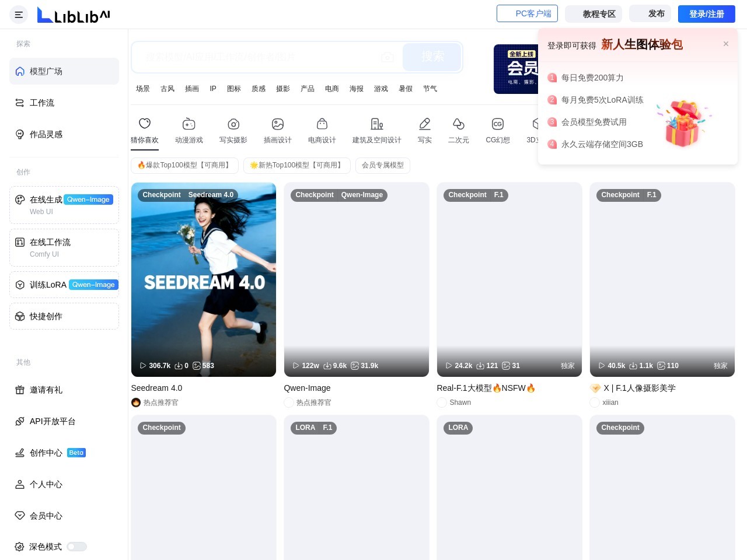The height and width of the screenshot is (560, 747).
Task: Switch to the 猜你喜欢 tab
Action: [145, 131]
